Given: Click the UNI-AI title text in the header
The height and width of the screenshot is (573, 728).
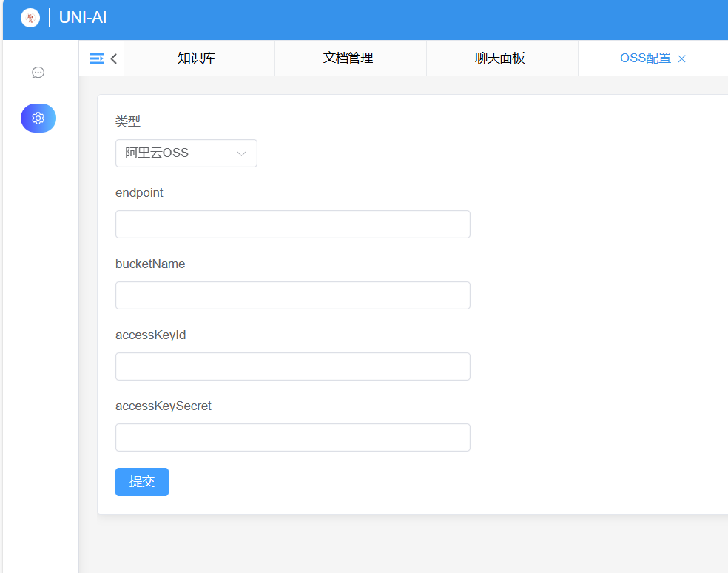Looking at the screenshot, I should [x=83, y=18].
